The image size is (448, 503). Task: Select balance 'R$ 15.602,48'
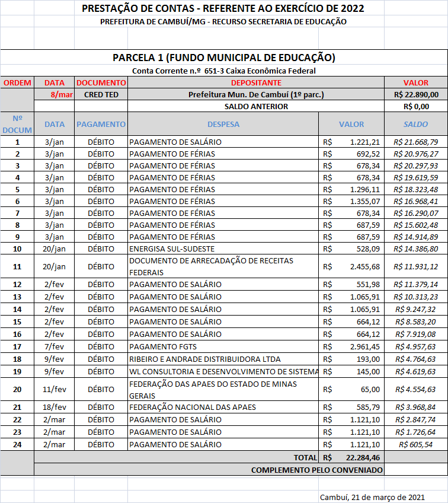416,225
